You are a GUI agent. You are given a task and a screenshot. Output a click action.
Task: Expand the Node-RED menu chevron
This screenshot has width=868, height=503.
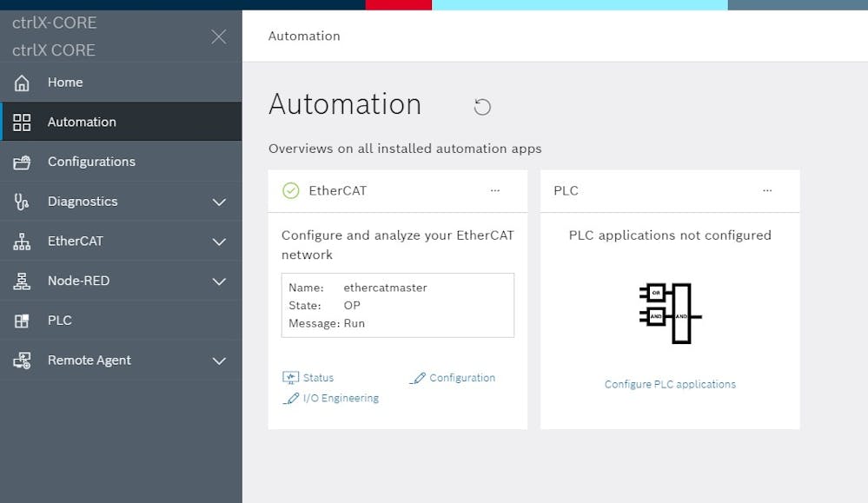[x=219, y=281]
